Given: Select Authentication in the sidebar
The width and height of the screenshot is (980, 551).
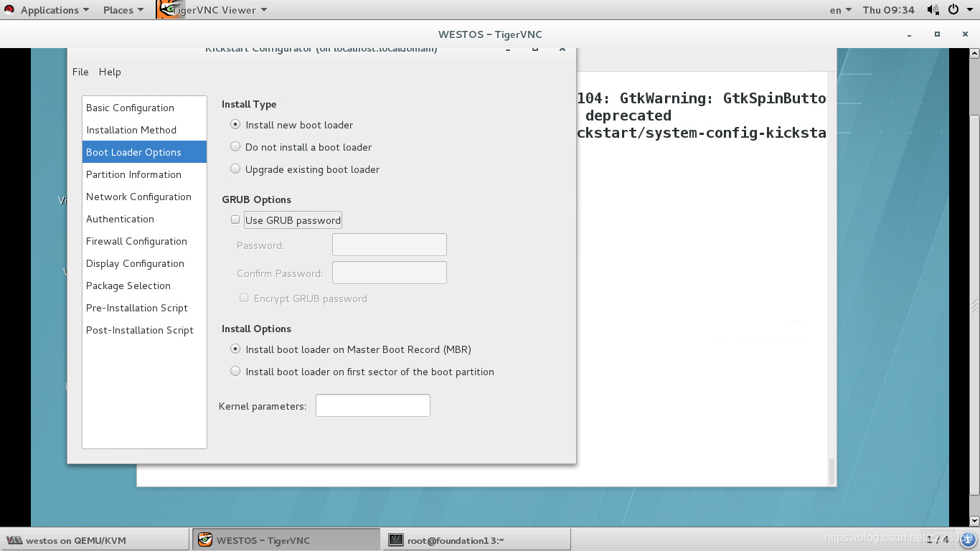Looking at the screenshot, I should [x=144, y=219].
